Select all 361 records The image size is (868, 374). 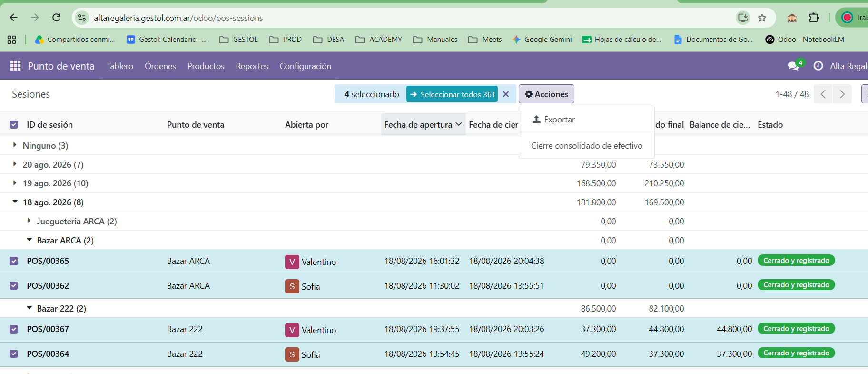click(x=452, y=94)
